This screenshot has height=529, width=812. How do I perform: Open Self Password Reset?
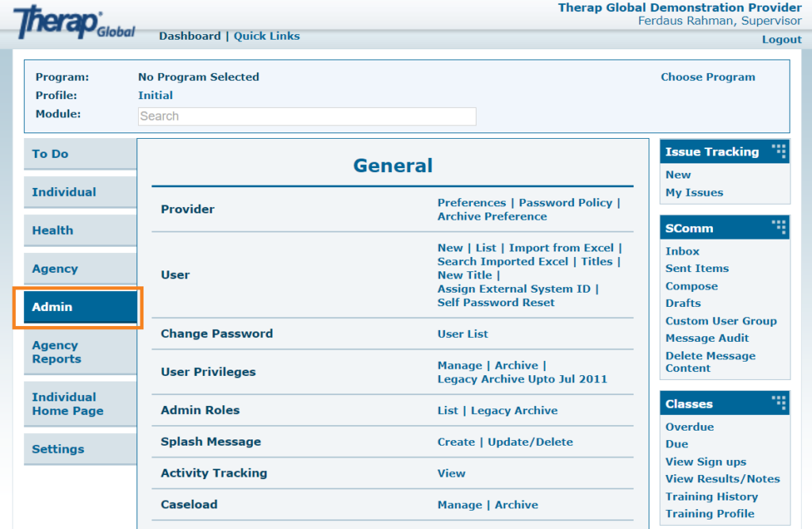pos(496,303)
